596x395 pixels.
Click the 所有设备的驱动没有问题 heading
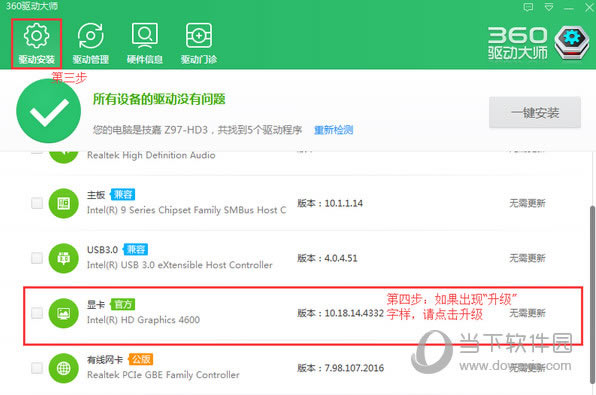pyautogui.click(x=159, y=99)
